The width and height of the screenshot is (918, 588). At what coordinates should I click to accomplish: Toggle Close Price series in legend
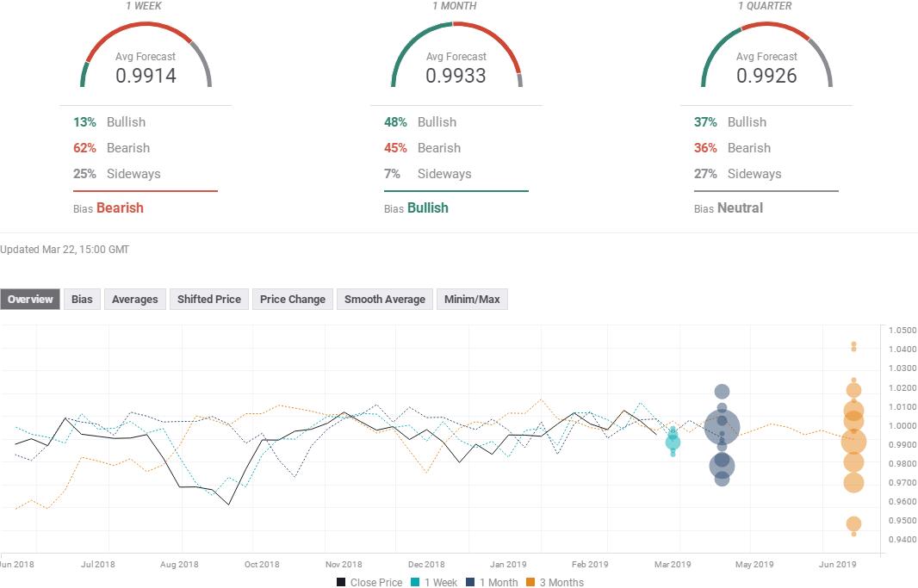click(x=369, y=582)
